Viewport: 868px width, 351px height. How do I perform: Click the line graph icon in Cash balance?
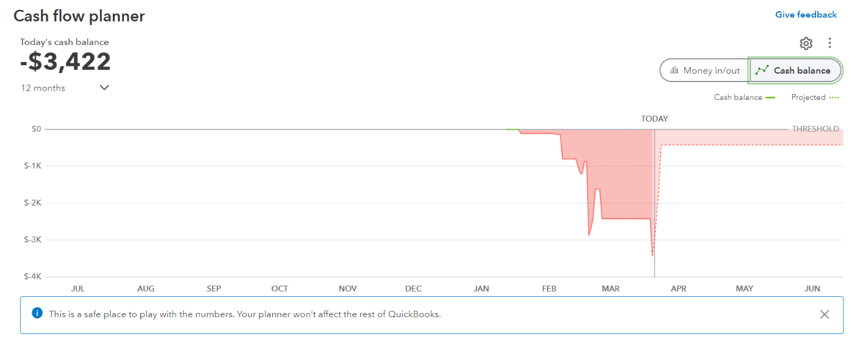pyautogui.click(x=762, y=70)
